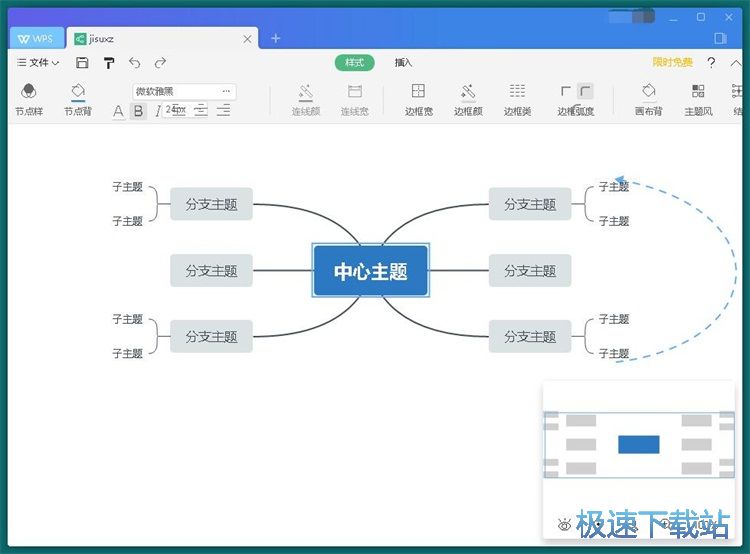Image resolution: width=750 pixels, height=554 pixels.
Task: Open the 边框颜色 border color tool
Action: tap(468, 100)
